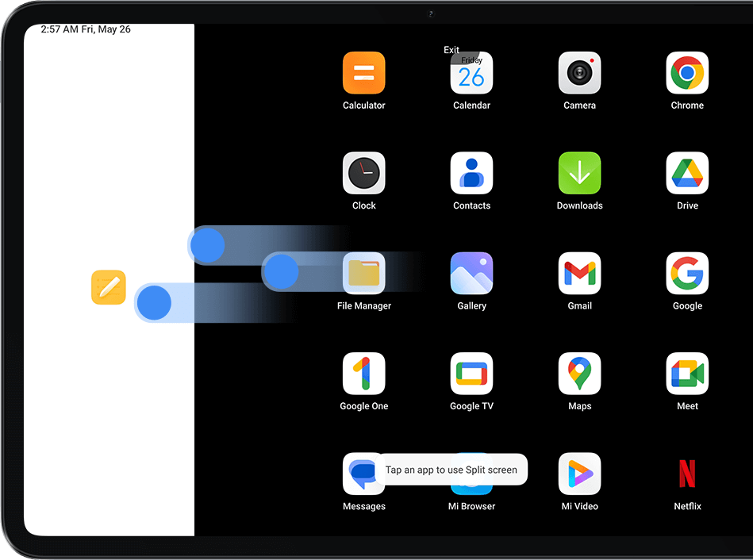Open Chrome browser

click(x=686, y=72)
